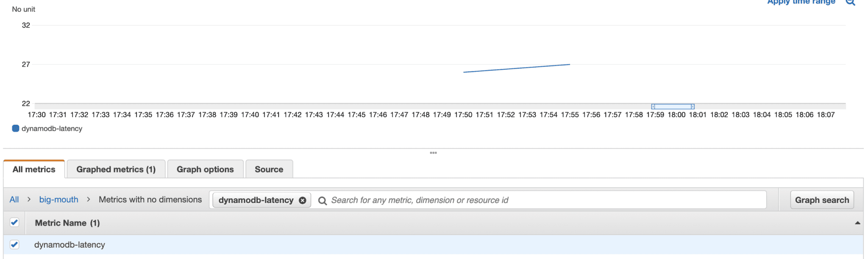Switch to the Graphed metrics tab
Image resolution: width=868 pixels, height=259 pixels.
click(x=116, y=169)
